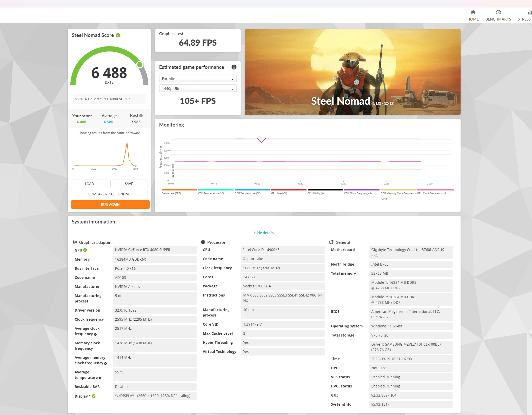Click info icon by Average memory clock frequency
This screenshot has width=532, height=415.
point(105,364)
